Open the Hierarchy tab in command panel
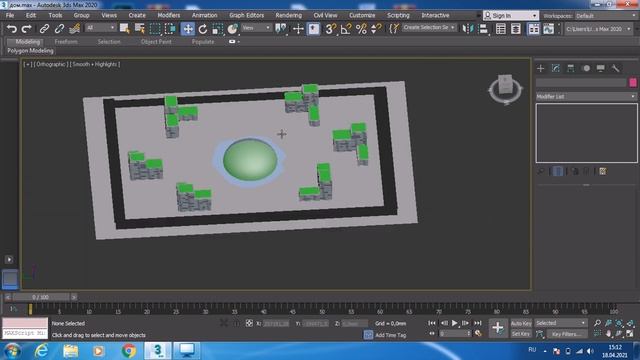 (x=571, y=68)
